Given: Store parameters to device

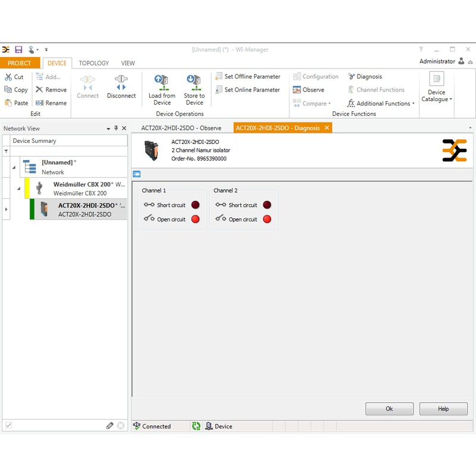Looking at the screenshot, I should click(x=195, y=90).
